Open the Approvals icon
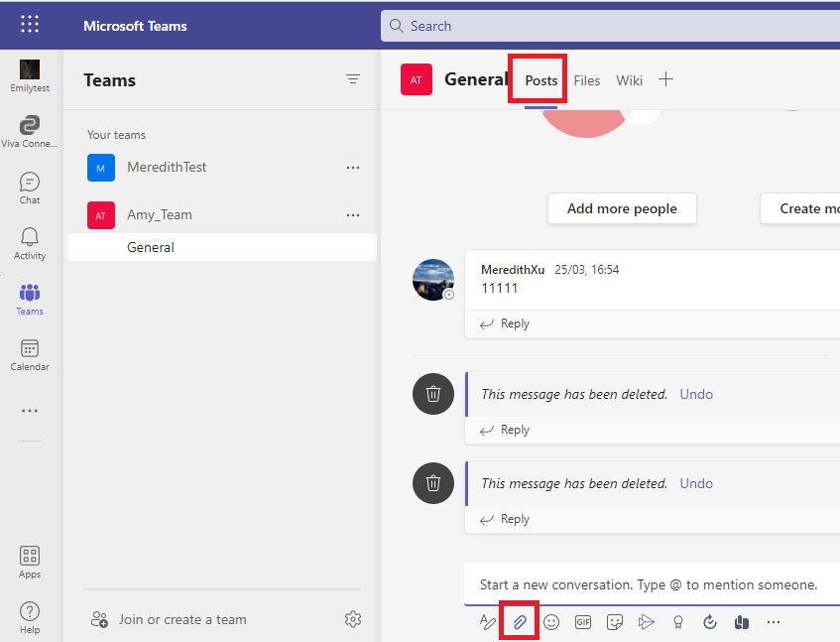The height and width of the screenshot is (642, 840). point(710,622)
